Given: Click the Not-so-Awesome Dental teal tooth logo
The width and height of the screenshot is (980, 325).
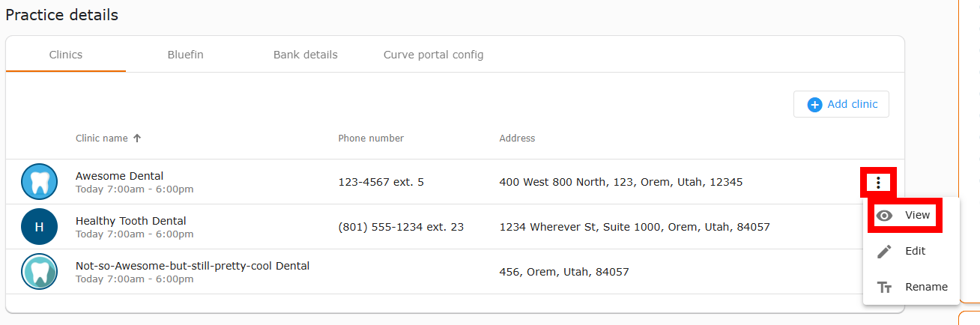Looking at the screenshot, I should 40,272.
